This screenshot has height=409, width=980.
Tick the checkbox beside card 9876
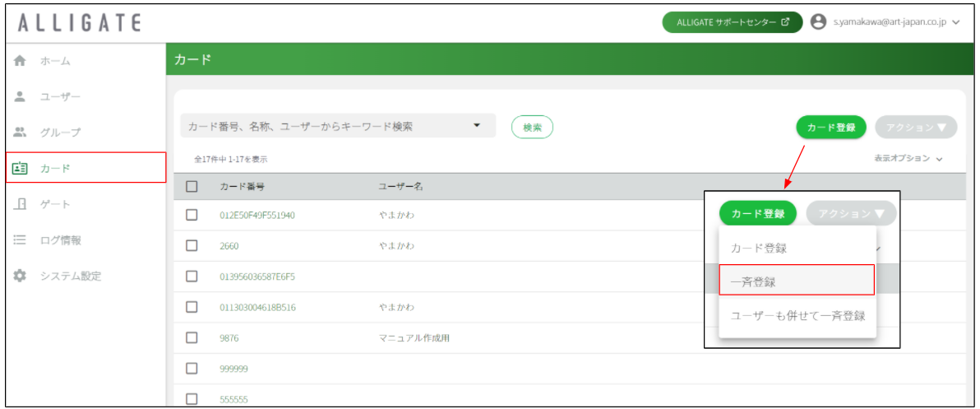(x=192, y=337)
